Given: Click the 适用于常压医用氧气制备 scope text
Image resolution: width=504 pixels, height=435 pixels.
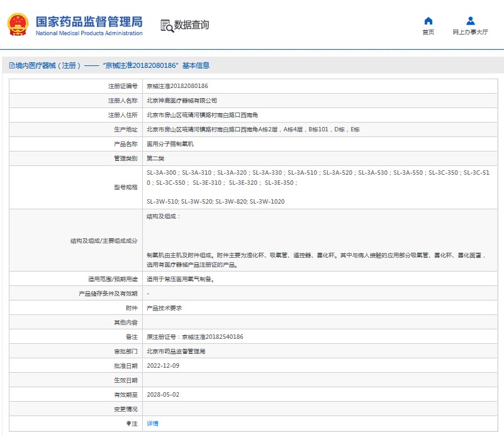Looking at the screenshot, I should [180, 279].
